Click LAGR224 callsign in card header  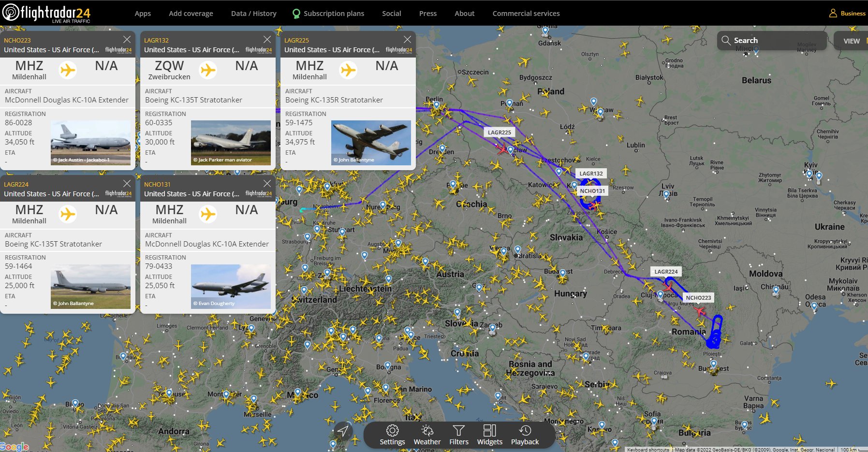tap(16, 184)
